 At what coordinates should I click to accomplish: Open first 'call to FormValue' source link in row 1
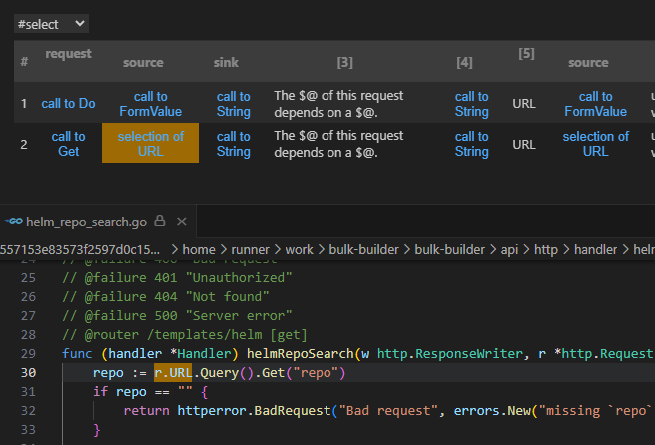pyautogui.click(x=150, y=104)
